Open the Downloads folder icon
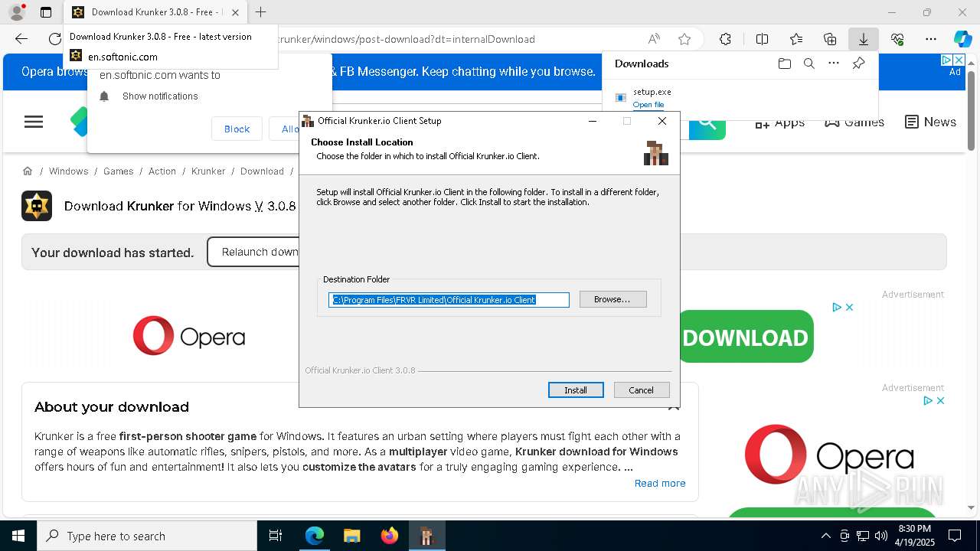 784,64
